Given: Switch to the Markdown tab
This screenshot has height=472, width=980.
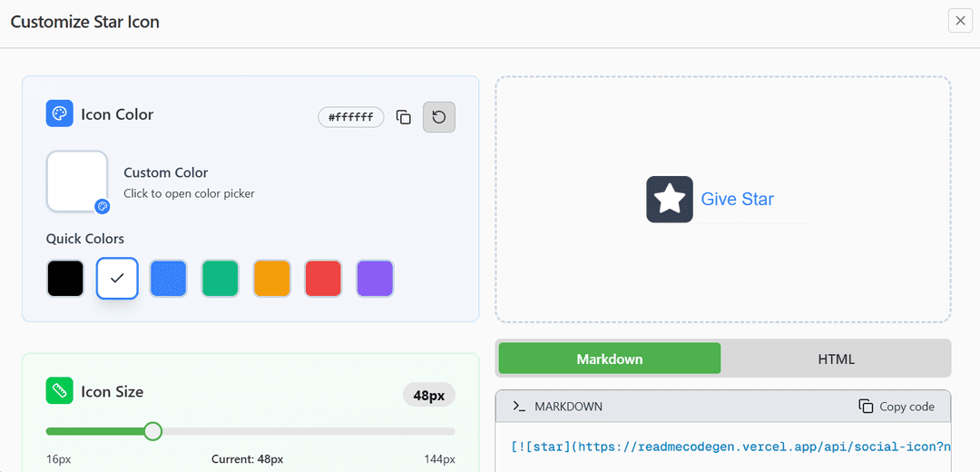Looking at the screenshot, I should [609, 359].
